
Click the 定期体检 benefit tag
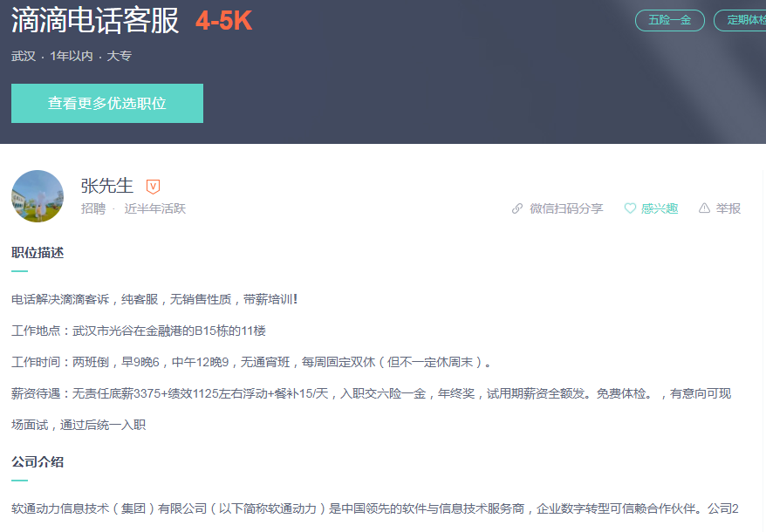click(740, 20)
